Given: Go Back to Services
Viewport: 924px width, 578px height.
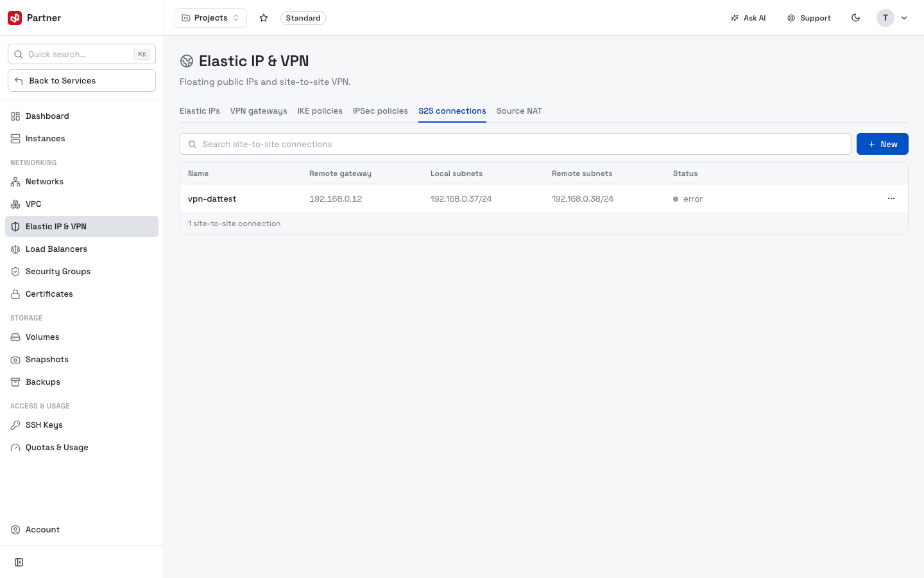Looking at the screenshot, I should pos(81,81).
